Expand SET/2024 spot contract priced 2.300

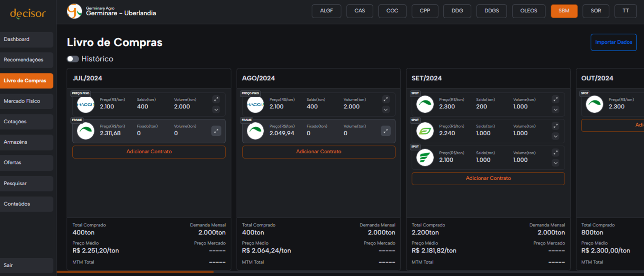555,110
